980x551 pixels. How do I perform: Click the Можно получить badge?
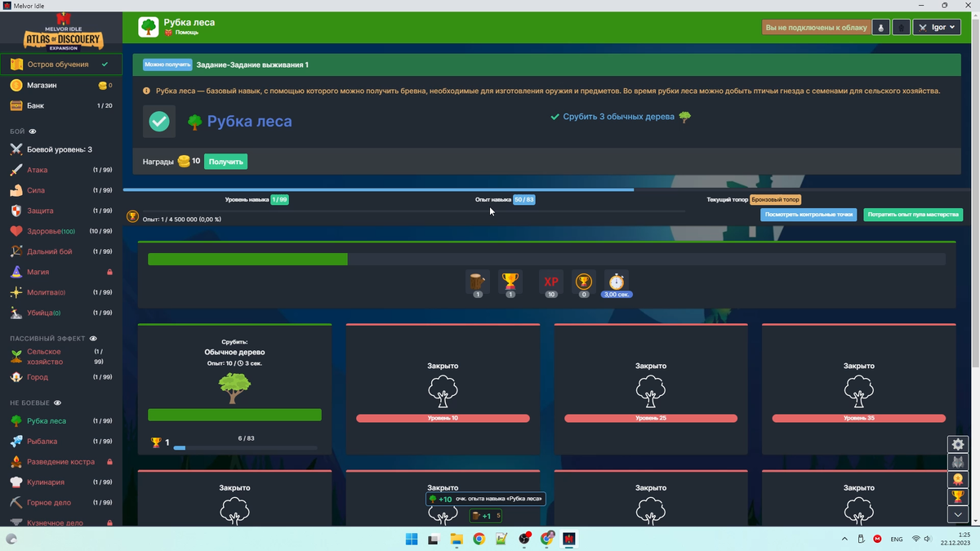pyautogui.click(x=167, y=64)
